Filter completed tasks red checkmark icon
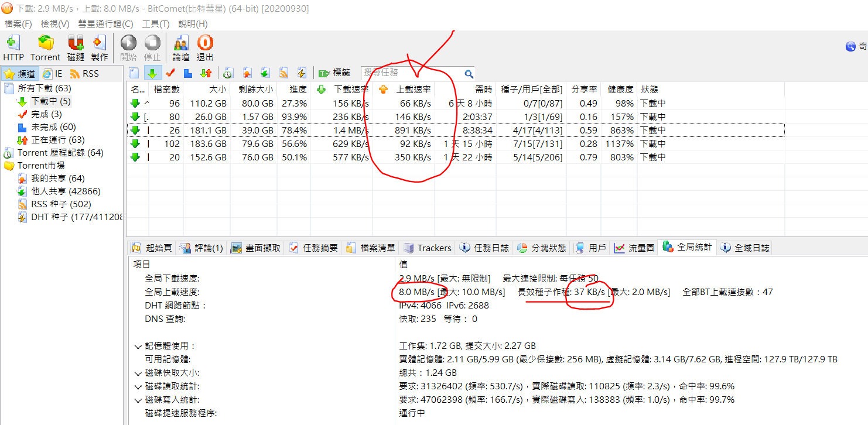Image resolution: width=868 pixels, height=425 pixels. point(170,73)
